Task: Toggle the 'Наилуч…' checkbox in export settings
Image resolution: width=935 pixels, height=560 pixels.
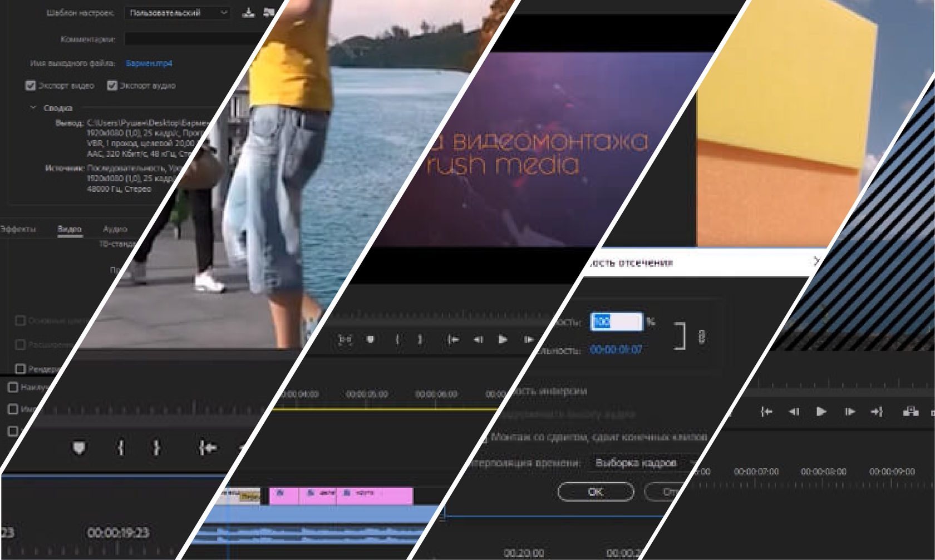Action: pyautogui.click(x=13, y=387)
